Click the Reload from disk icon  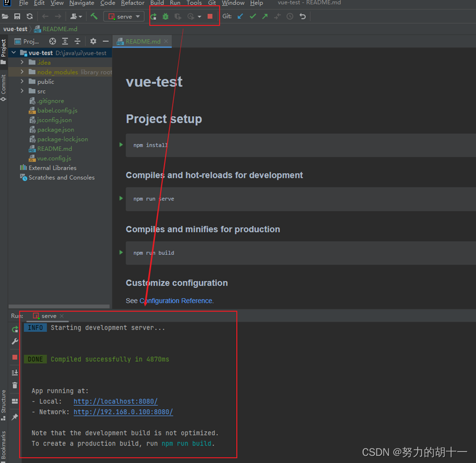click(30, 17)
